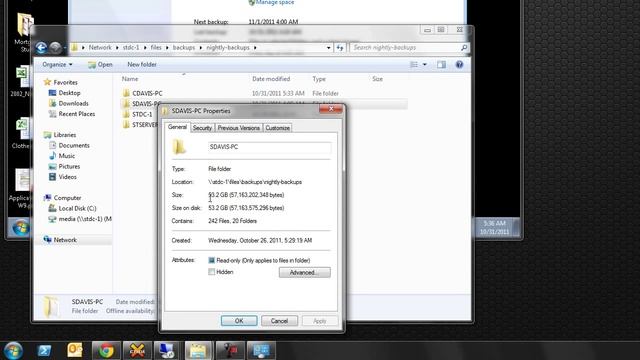This screenshot has height=360, width=640.
Task: Open Explorer help question mark icon
Action: tap(459, 64)
